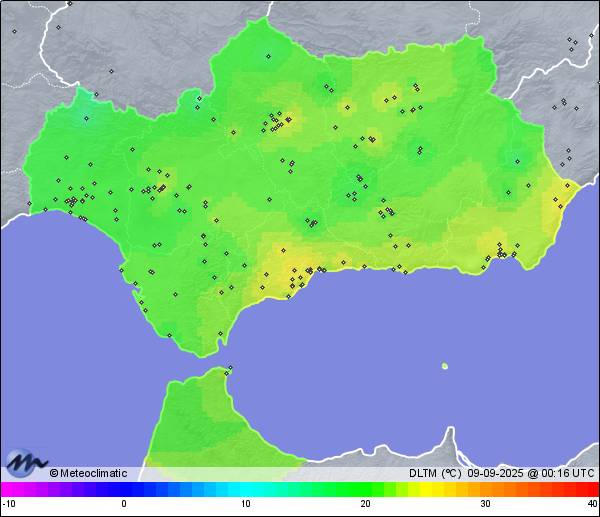
Task: Click the station marker in Andalusia's northernmost tip
Action: (269, 57)
